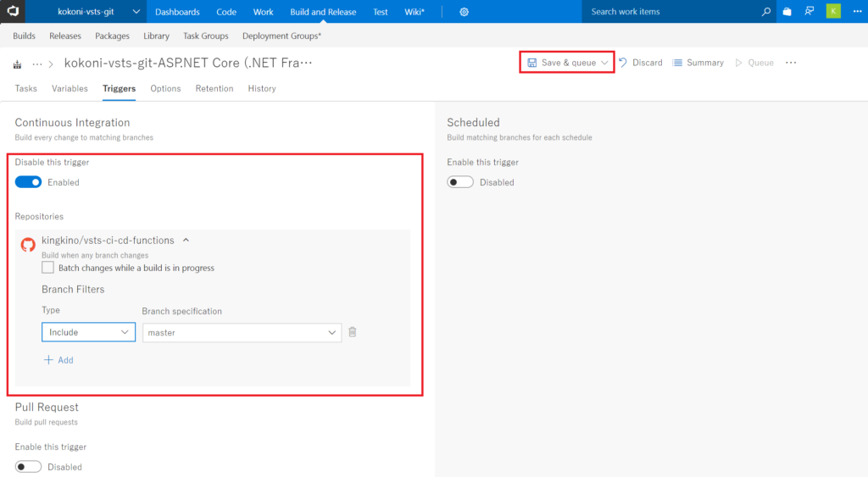This screenshot has width=868, height=477.
Task: Disable the Continuous Integration trigger toggle
Action: pyautogui.click(x=29, y=182)
